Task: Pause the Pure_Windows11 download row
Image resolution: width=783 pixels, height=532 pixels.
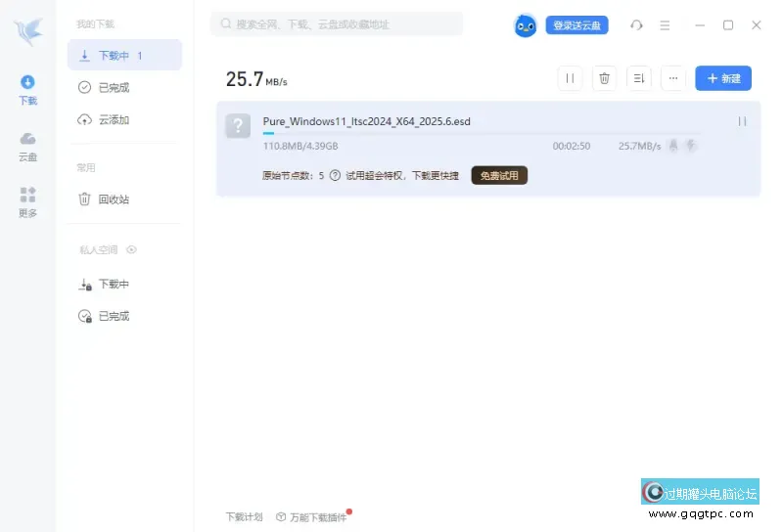Action: [742, 121]
